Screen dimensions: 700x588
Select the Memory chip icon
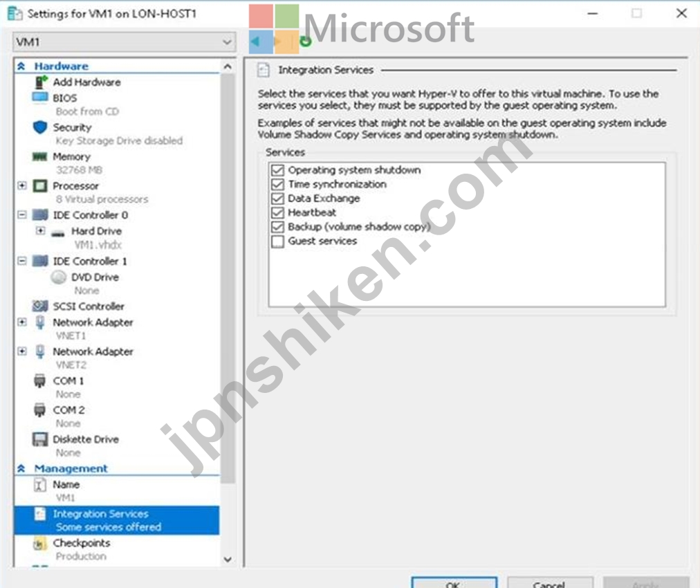[x=39, y=157]
